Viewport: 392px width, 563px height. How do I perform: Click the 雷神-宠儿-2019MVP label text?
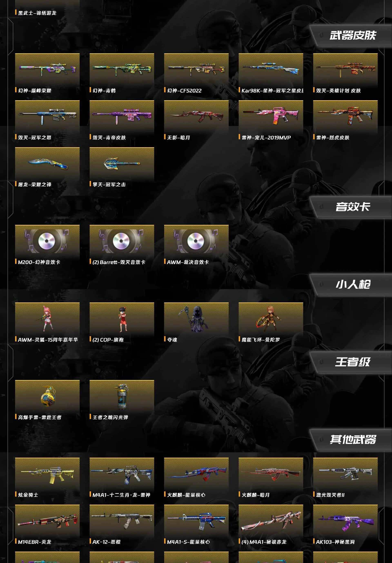coord(266,138)
